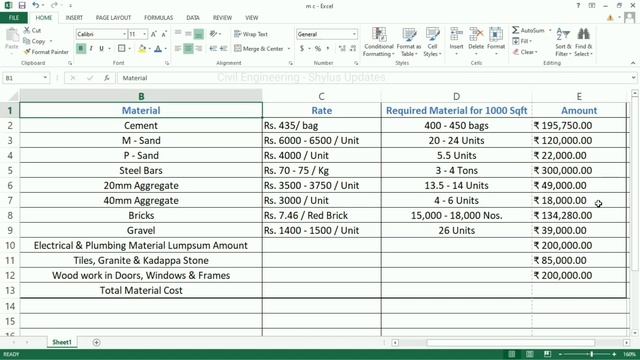640x360 pixels.
Task: Add a new sheet with plus button
Action: (x=96, y=342)
